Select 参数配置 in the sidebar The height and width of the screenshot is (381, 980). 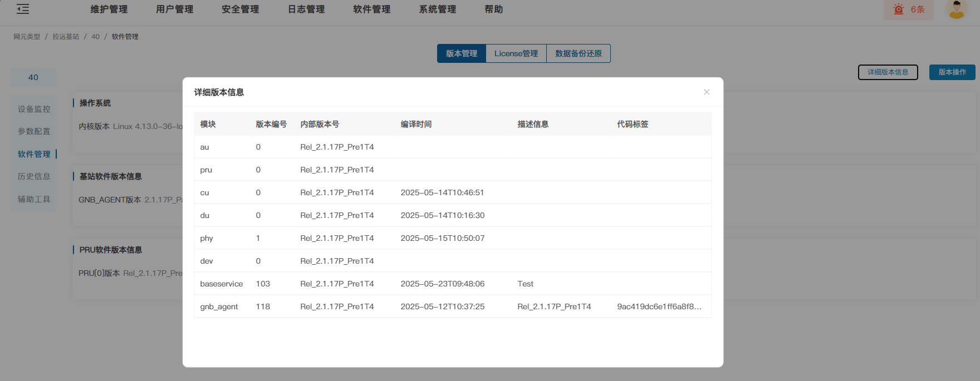[34, 131]
